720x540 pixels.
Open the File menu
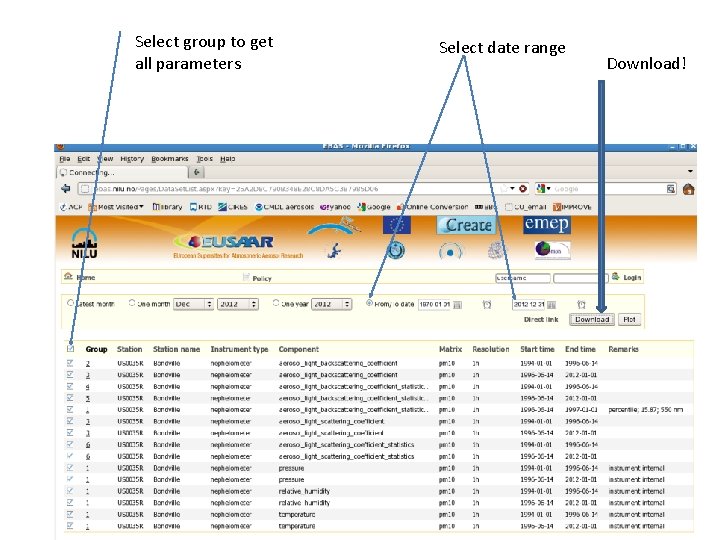click(65, 158)
